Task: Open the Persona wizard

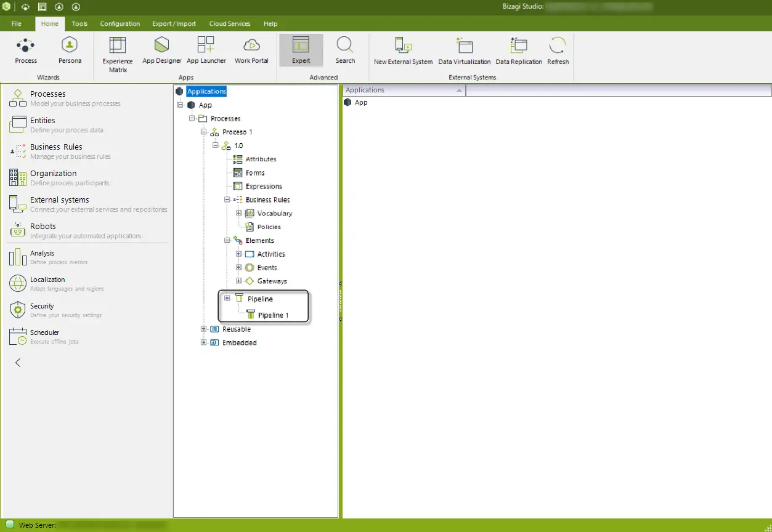Action: [70, 50]
